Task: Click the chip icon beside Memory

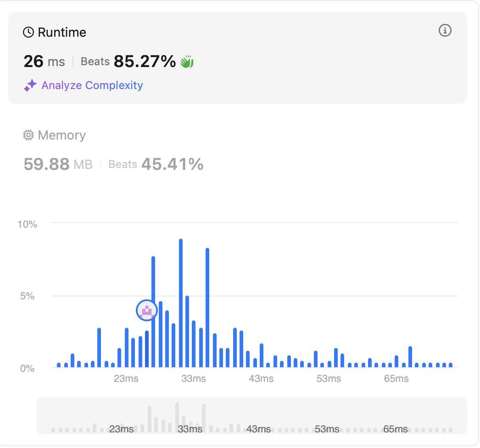Action: (x=28, y=135)
